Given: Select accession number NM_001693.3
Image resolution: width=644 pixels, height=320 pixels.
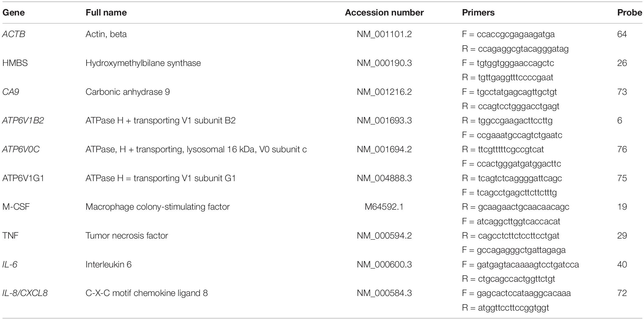Looking at the screenshot, I should tap(384, 121).
